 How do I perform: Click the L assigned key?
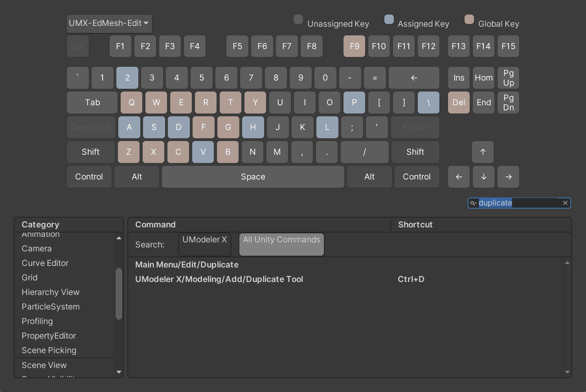pos(327,127)
